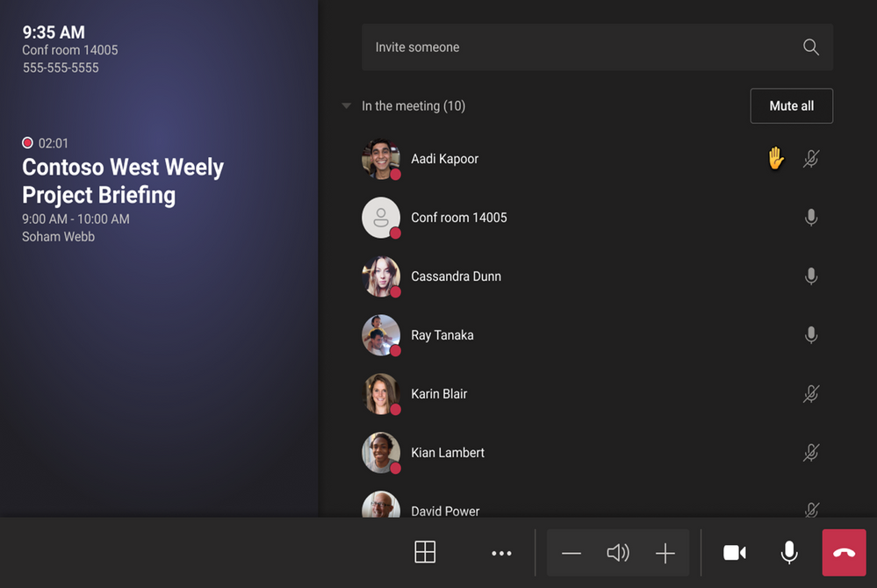Click the Invite someone search field

coord(597,47)
